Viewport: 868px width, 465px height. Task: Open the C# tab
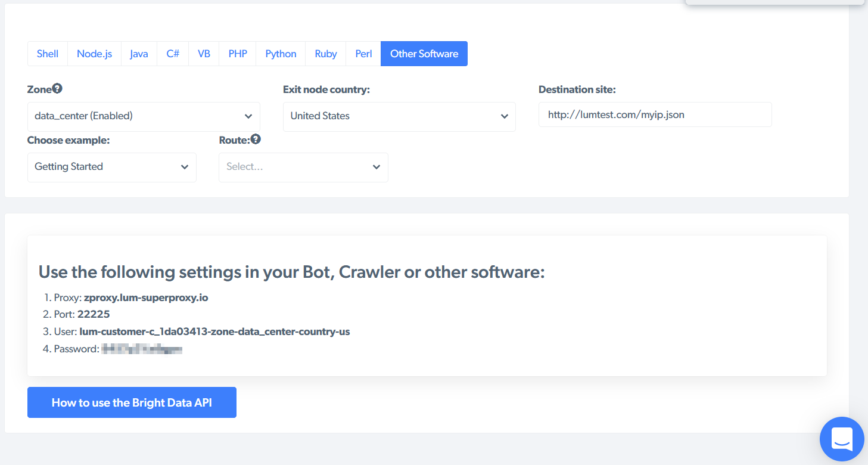173,54
